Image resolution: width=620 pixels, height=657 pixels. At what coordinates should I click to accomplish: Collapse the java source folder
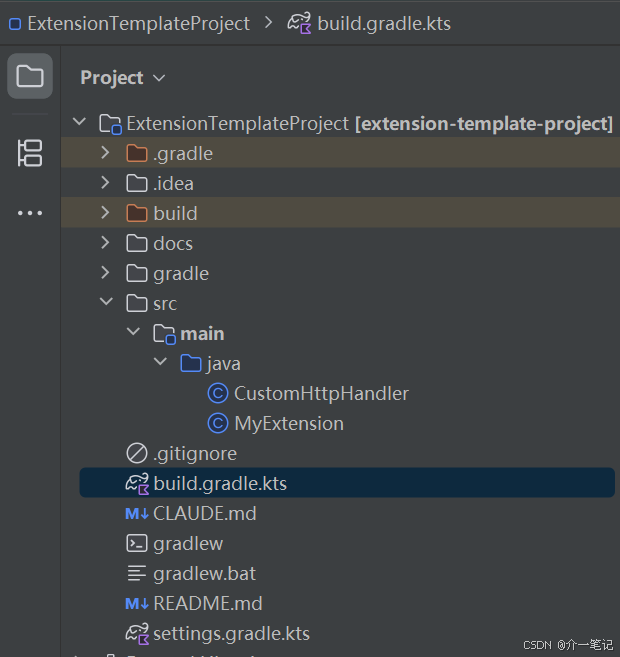pos(160,361)
